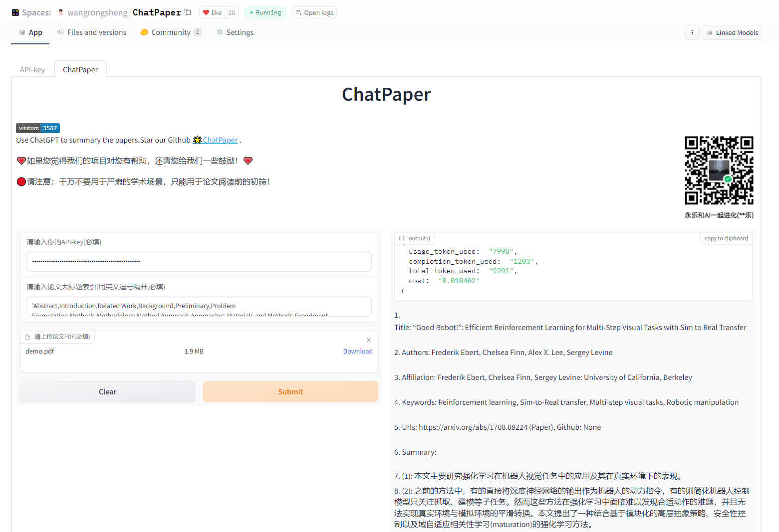Open Community via the speech bubble icon

pos(144,32)
